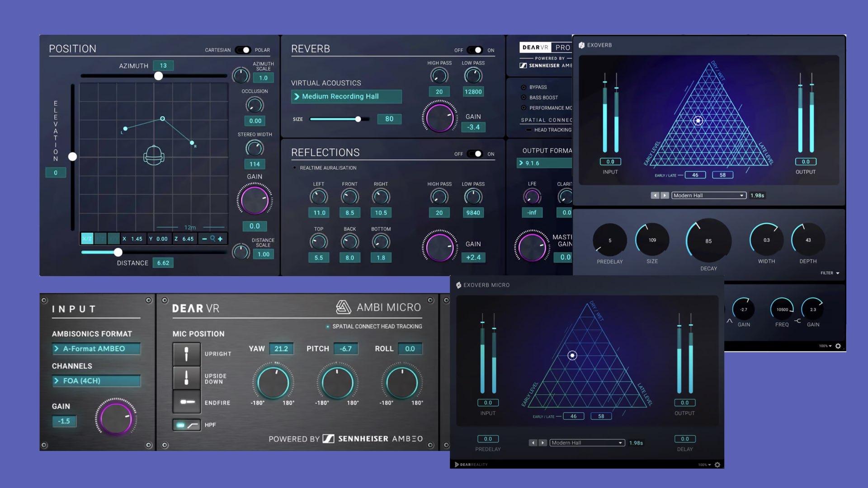Image resolution: width=868 pixels, height=488 pixels.
Task: Open the Exoverb Micro settings gear icon
Action: (x=717, y=465)
